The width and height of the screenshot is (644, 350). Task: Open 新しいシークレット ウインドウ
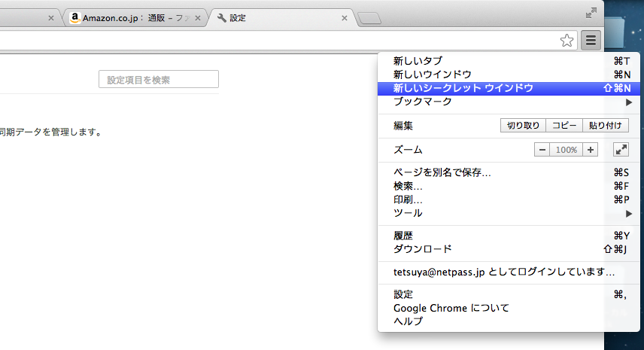click(509, 88)
